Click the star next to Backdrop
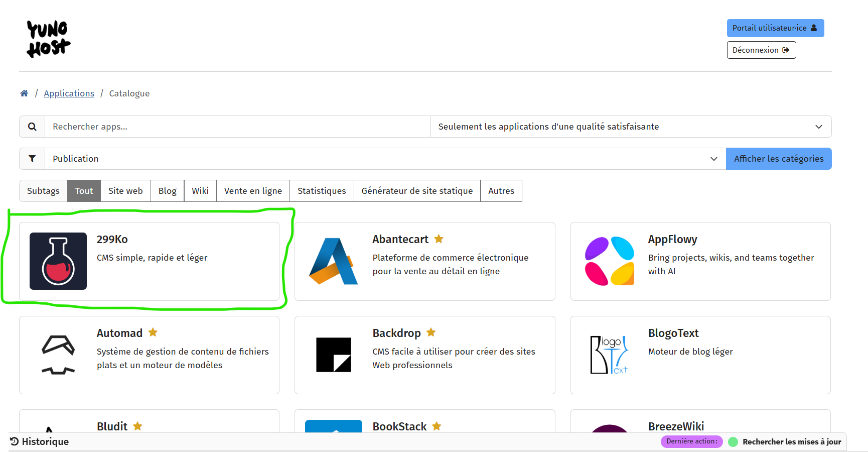This screenshot has width=868, height=452. (x=431, y=332)
